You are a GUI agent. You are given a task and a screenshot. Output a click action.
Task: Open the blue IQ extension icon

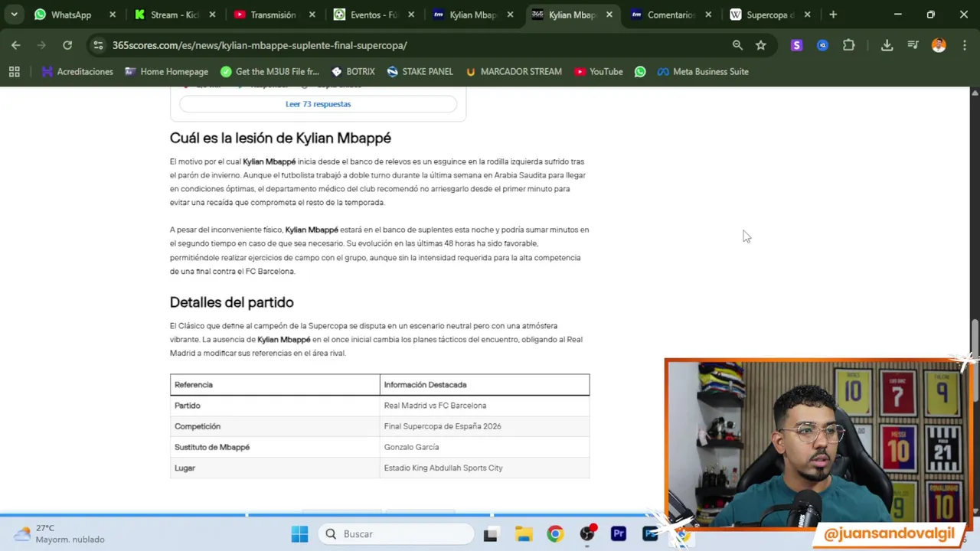pyautogui.click(x=822, y=45)
